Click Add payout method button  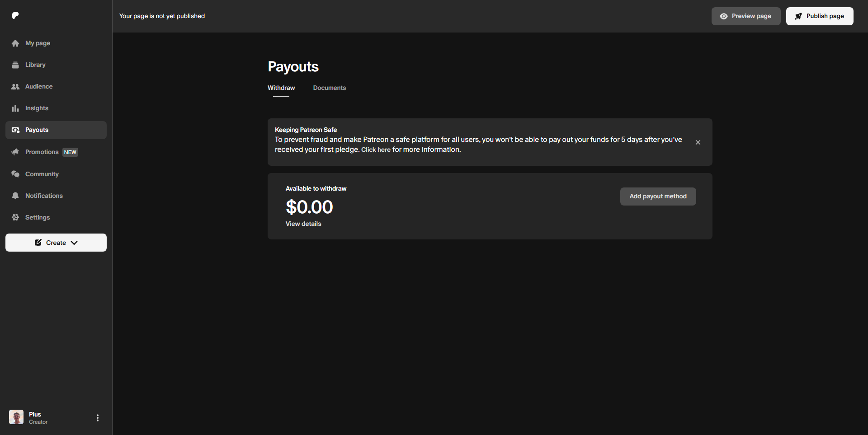tap(658, 196)
